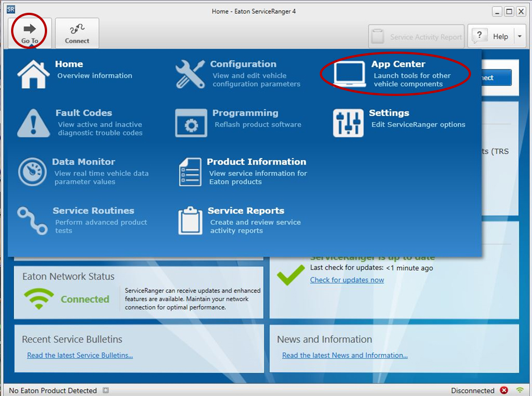Click the green Wi-Fi network status icon
Viewport: 532px width, 396px height.
point(39,299)
